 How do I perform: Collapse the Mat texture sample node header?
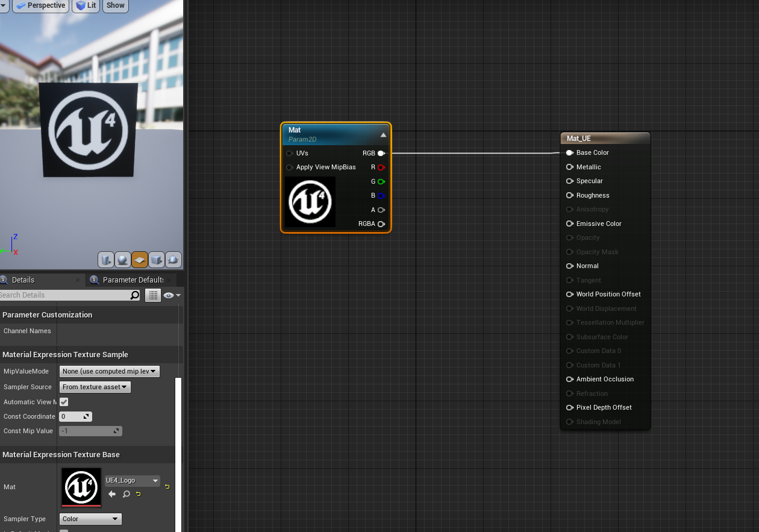pos(383,135)
